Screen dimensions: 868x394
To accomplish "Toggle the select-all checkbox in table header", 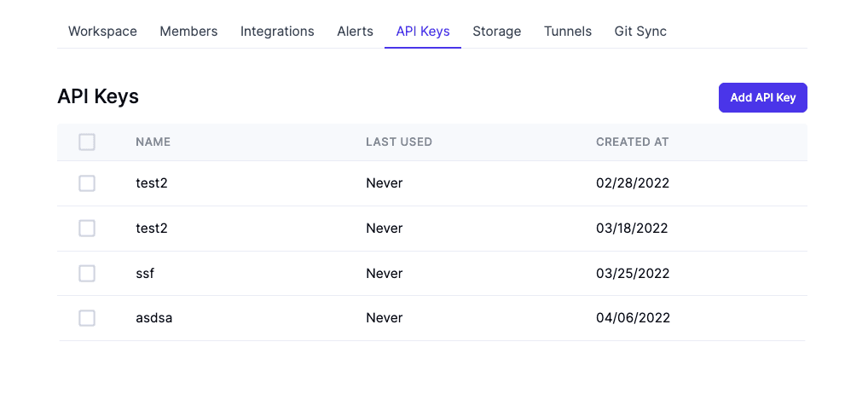I will [x=87, y=142].
